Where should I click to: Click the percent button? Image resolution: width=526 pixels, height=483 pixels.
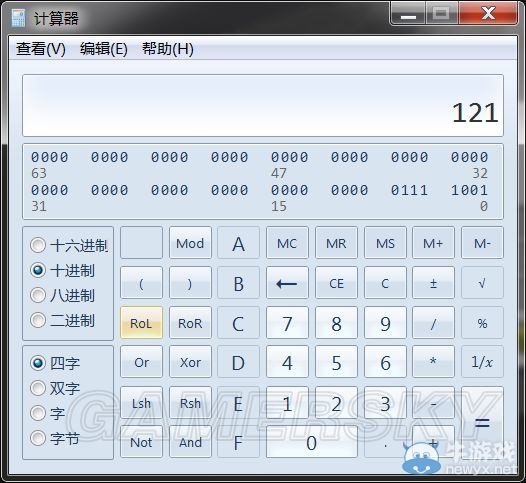coord(482,322)
